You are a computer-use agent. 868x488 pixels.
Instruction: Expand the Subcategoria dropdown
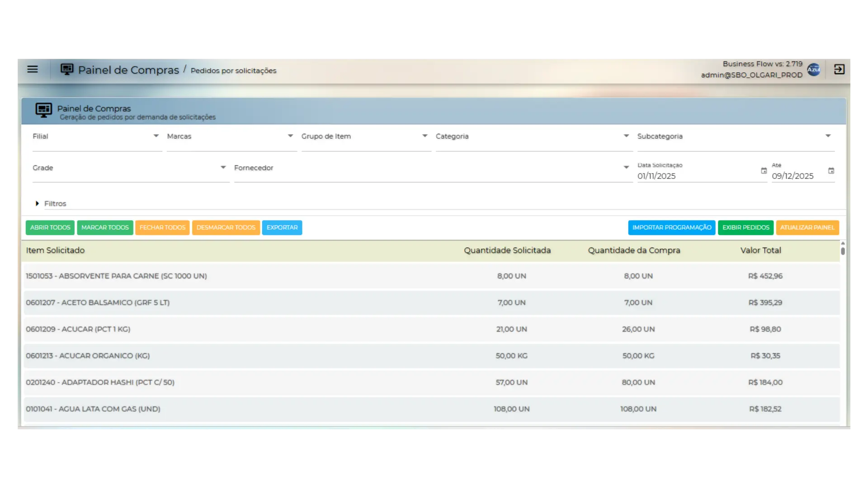click(828, 136)
